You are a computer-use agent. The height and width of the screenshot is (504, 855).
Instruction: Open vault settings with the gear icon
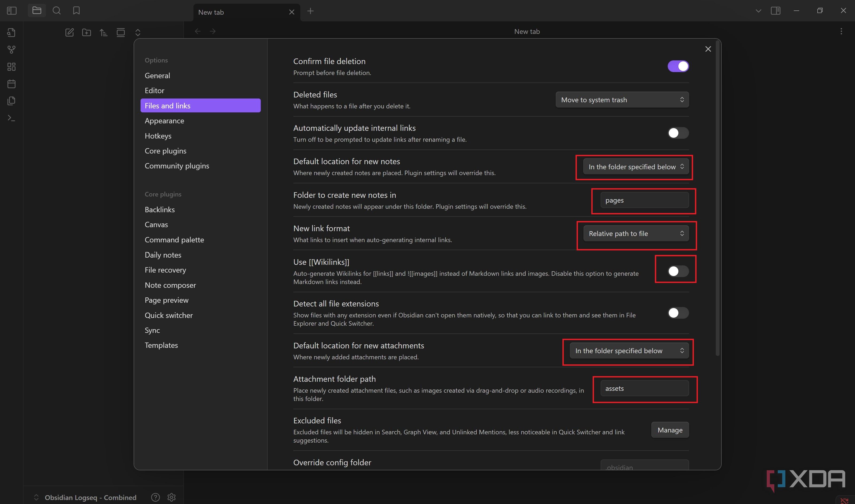pos(171,497)
